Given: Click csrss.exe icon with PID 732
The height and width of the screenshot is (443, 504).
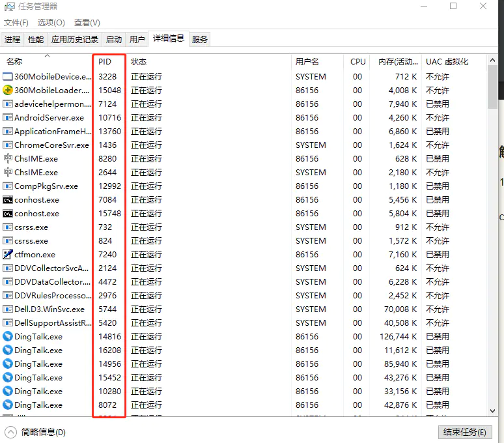Looking at the screenshot, I should point(8,227).
